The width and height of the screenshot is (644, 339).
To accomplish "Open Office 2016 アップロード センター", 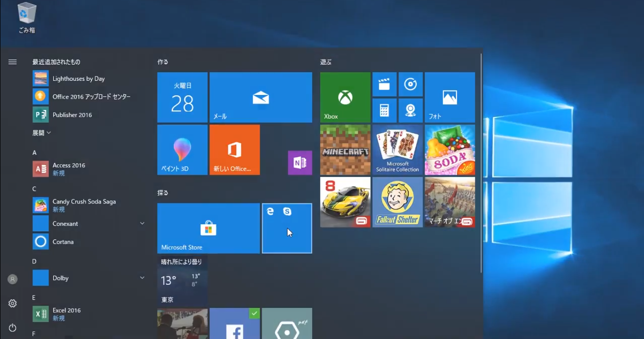I will (x=89, y=96).
